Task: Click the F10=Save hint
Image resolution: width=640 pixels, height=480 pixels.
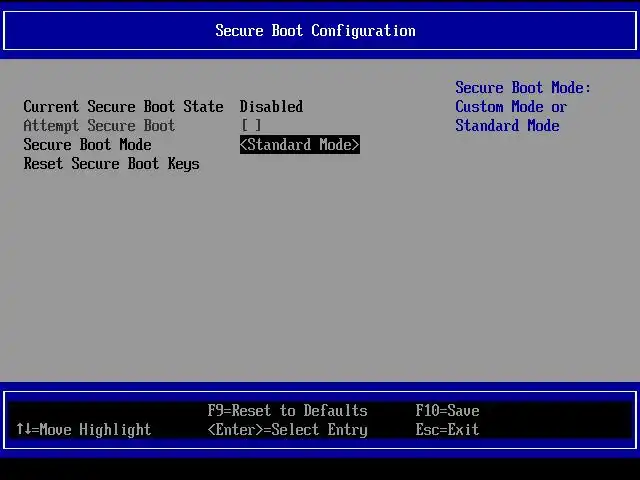Action: coord(447,411)
